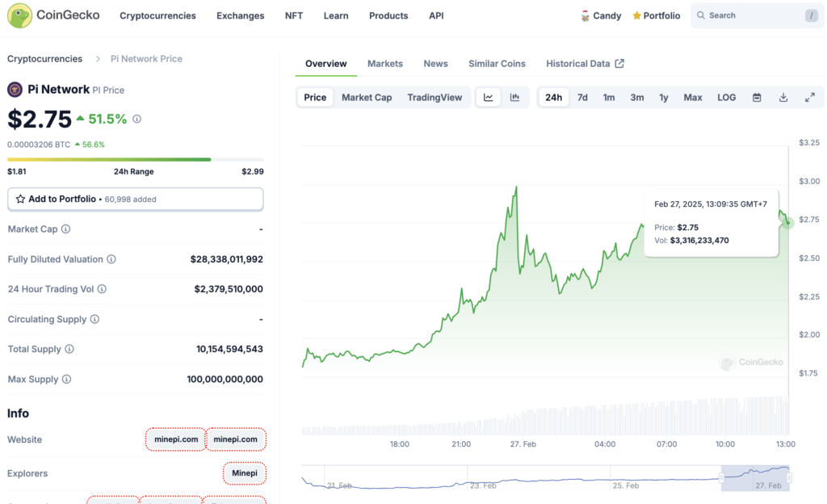Screen dimensions: 827x504
Task: Open the API nav menu
Action: 436,16
